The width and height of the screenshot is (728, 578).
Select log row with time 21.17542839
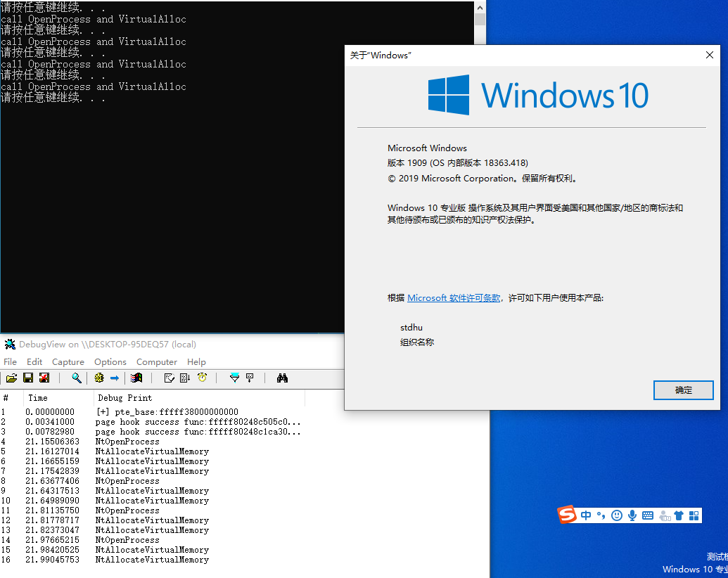click(153, 470)
